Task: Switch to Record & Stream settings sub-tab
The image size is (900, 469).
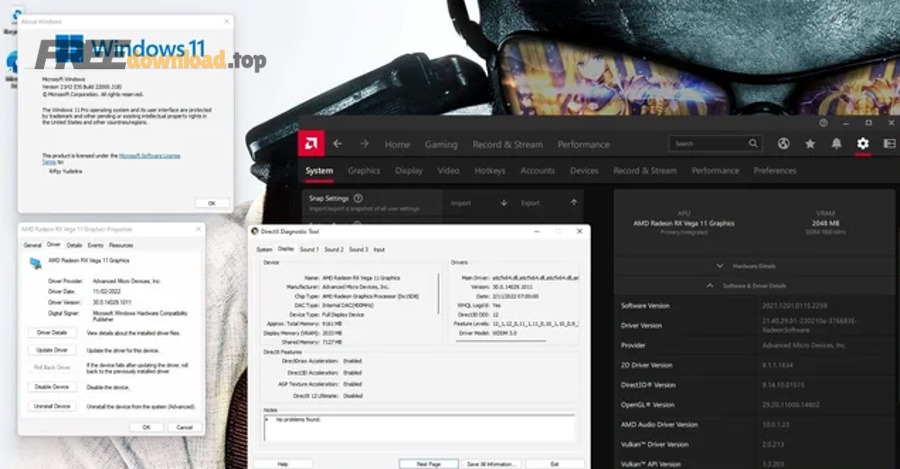Action: pos(645,170)
